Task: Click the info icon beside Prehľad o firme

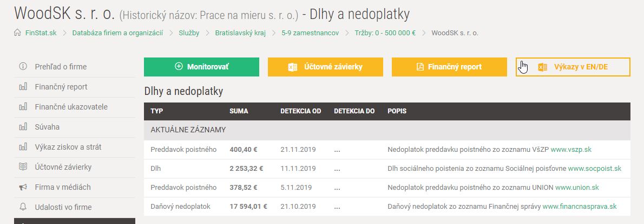Action: pyautogui.click(x=23, y=67)
